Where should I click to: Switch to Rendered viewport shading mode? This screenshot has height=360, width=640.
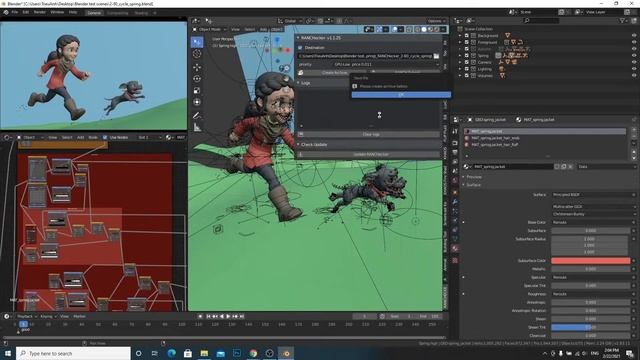click(x=436, y=29)
